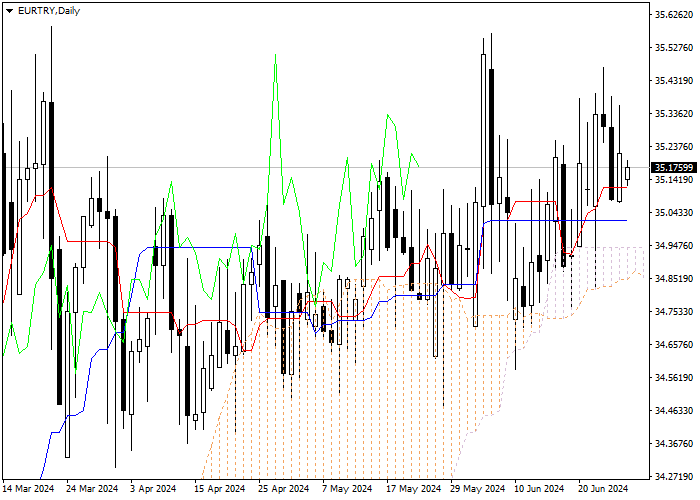The height and width of the screenshot is (500, 700).
Task: Select price scale value 34.27190
Action: pos(674,477)
